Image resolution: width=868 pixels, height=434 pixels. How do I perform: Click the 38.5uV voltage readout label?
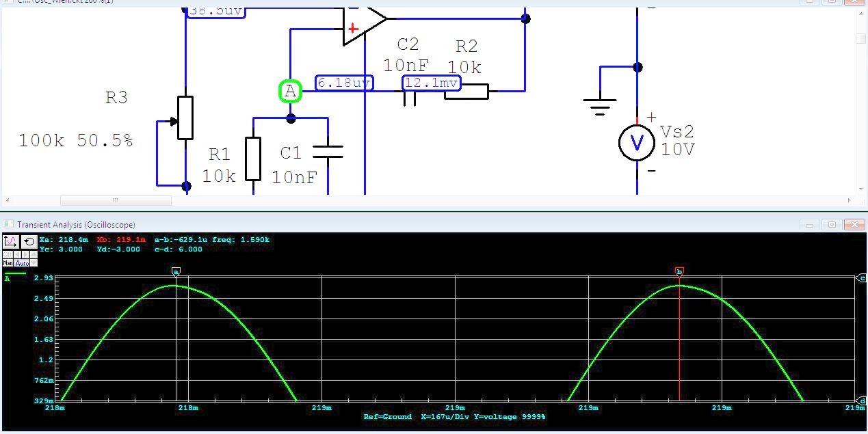(215, 11)
